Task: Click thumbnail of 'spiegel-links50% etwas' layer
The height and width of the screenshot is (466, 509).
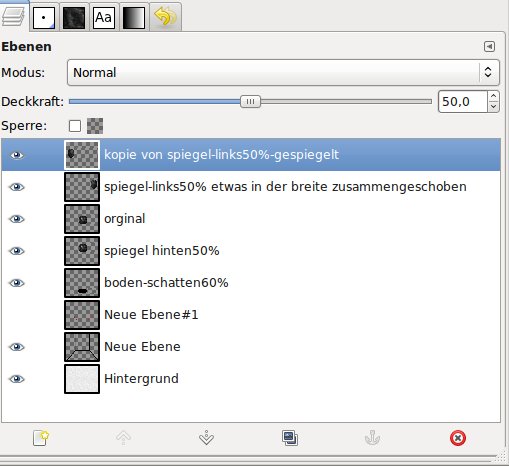Action: coord(82,187)
